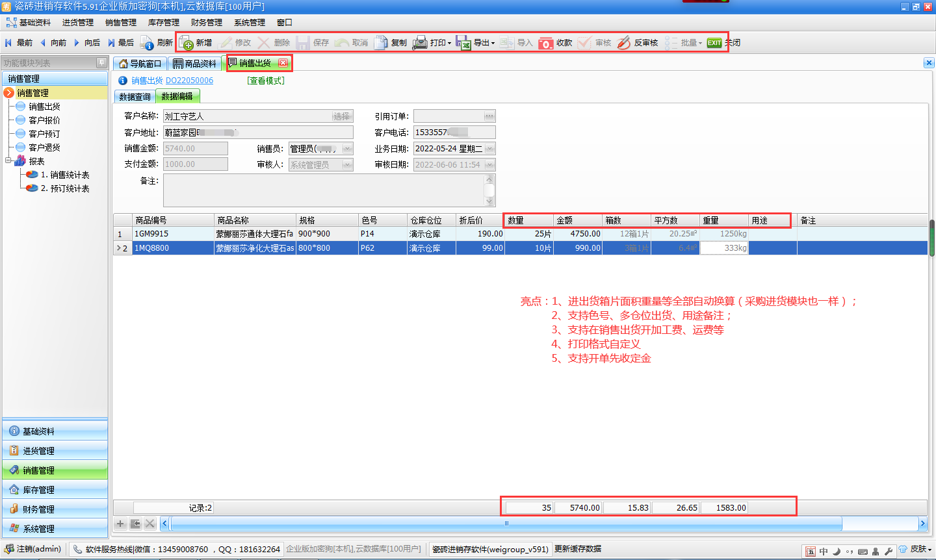Pin the 功能模块列表 side panel
The height and width of the screenshot is (560, 936).
point(101,63)
